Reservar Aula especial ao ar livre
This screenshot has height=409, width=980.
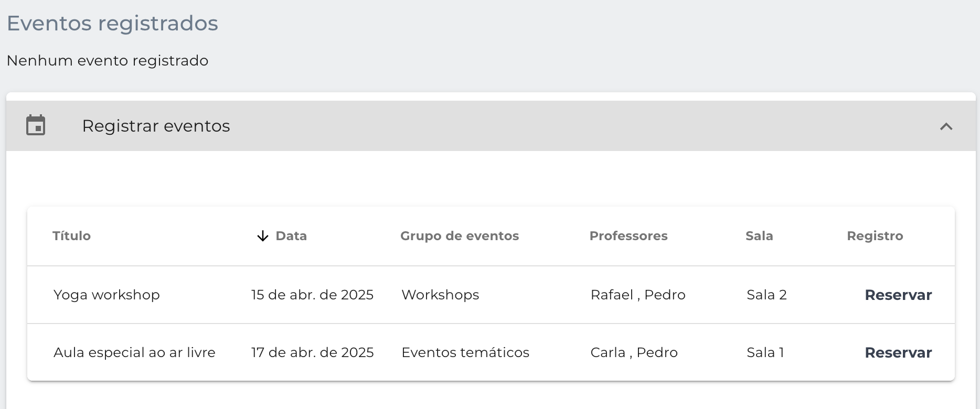coord(898,352)
